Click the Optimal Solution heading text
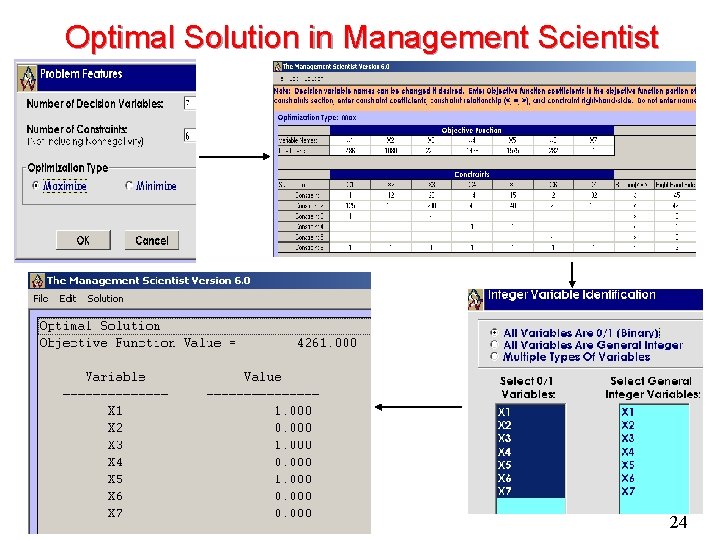 100,326
